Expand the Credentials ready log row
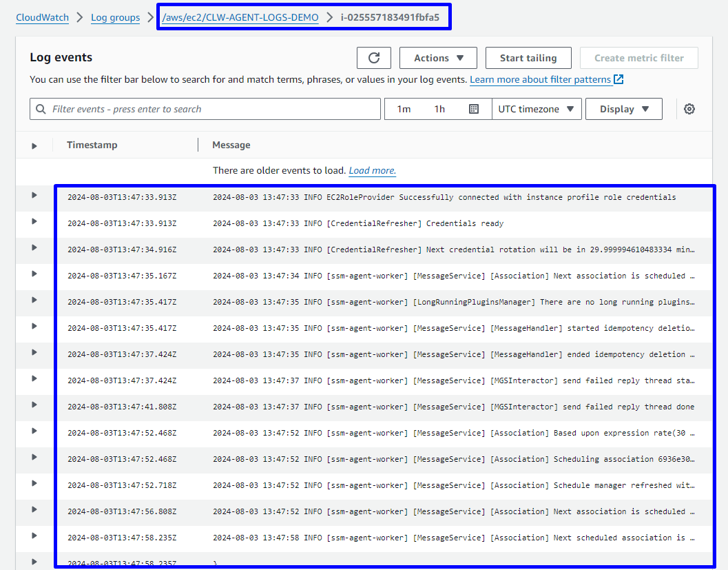Viewport: 728px width, 570px height. [34, 222]
